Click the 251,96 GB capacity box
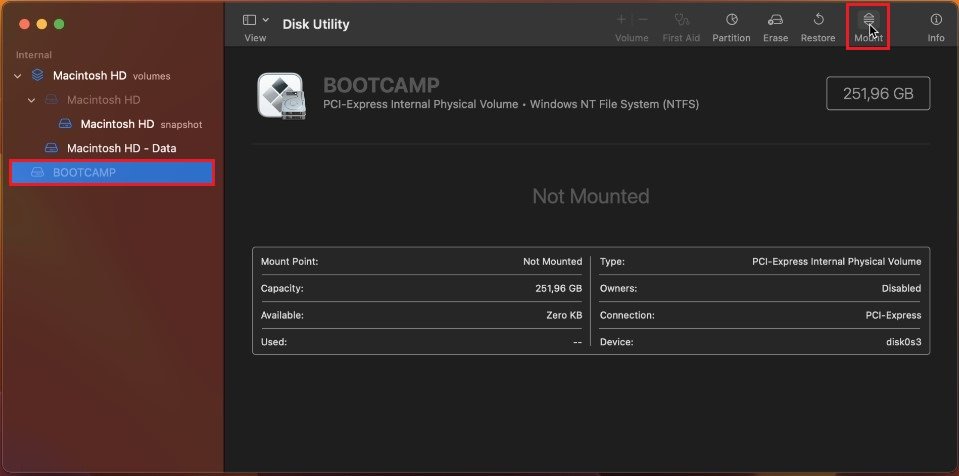 (878, 94)
